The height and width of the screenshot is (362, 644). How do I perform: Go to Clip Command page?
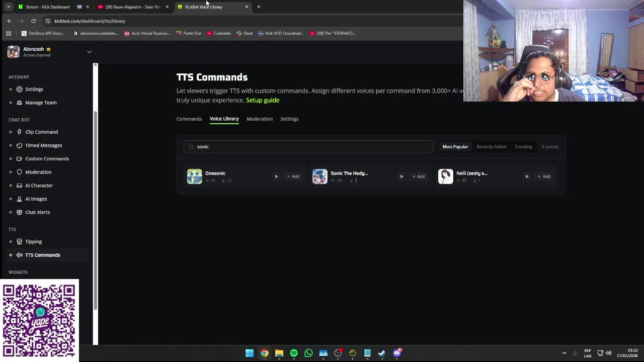click(41, 132)
